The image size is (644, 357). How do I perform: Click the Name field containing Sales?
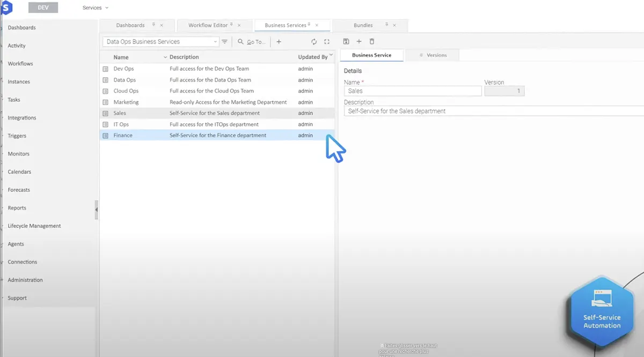click(x=413, y=91)
